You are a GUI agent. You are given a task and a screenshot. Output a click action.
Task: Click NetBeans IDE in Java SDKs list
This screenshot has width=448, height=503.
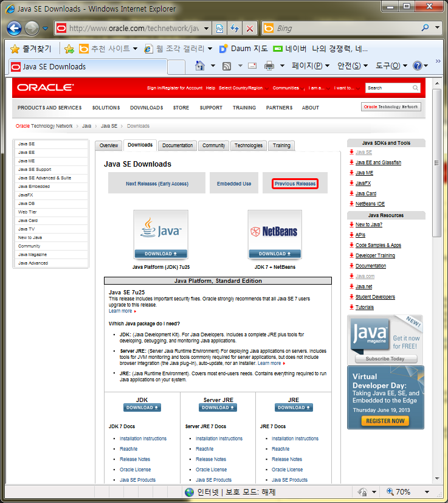(x=370, y=204)
